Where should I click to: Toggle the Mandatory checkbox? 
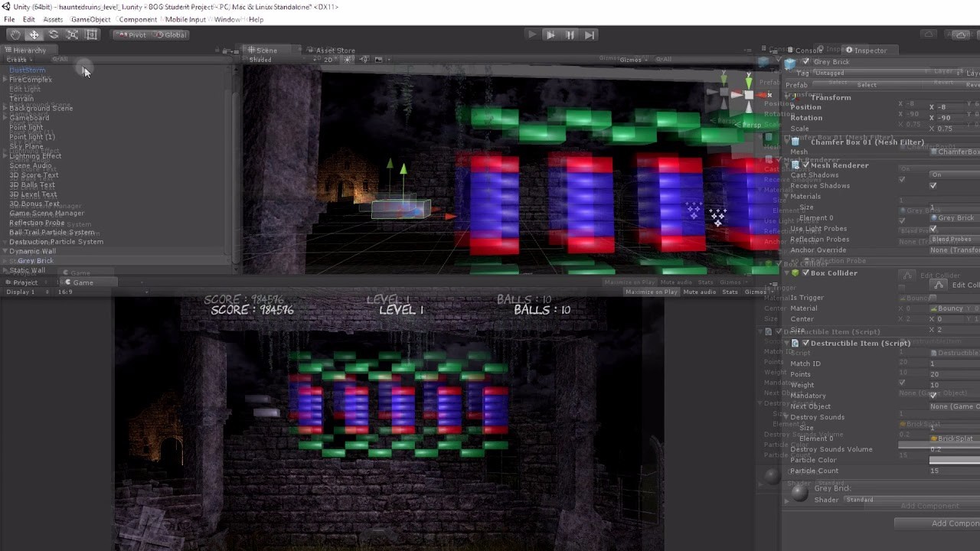(933, 396)
